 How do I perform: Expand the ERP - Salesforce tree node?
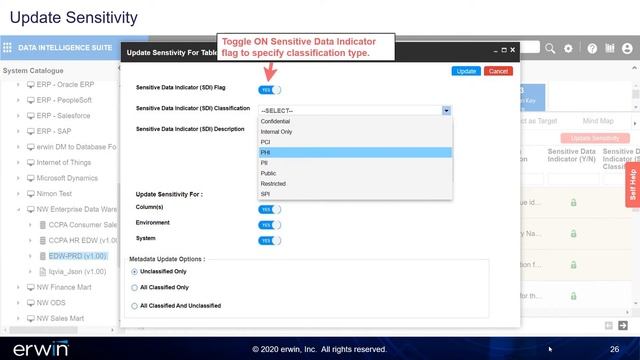click(x=18, y=116)
